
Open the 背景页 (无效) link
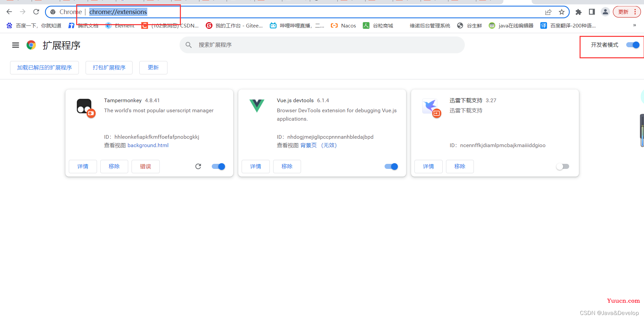click(x=318, y=145)
